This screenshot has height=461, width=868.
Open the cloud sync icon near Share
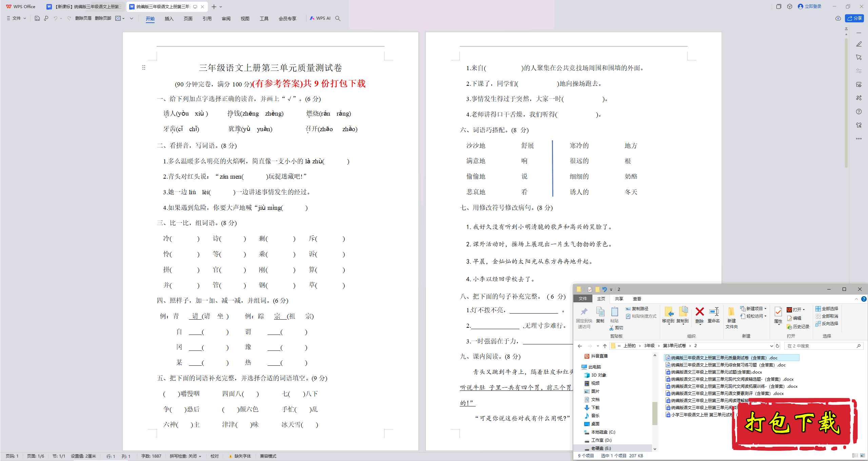[x=838, y=18]
